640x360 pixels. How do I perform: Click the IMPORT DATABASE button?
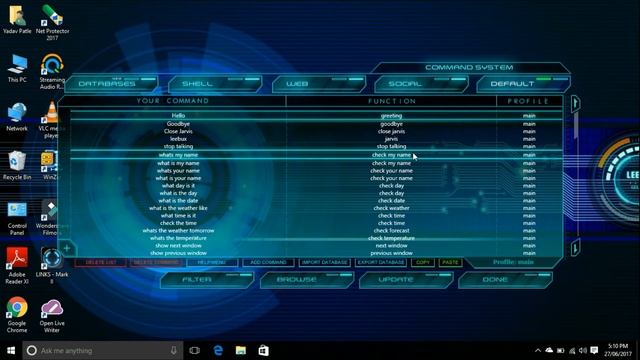324,262
